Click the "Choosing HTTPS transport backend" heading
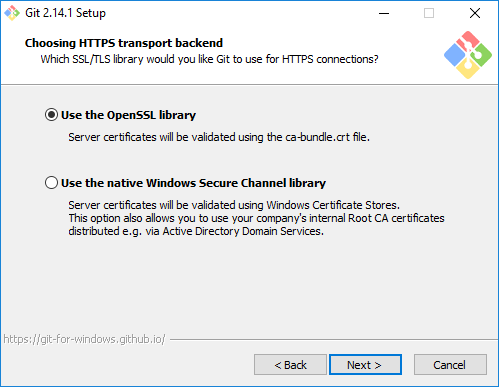Viewport: 499px width, 387px height. tap(124, 43)
